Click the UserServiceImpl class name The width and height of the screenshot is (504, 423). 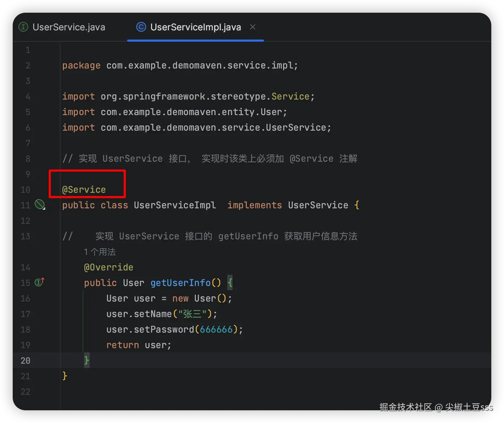[x=175, y=205]
